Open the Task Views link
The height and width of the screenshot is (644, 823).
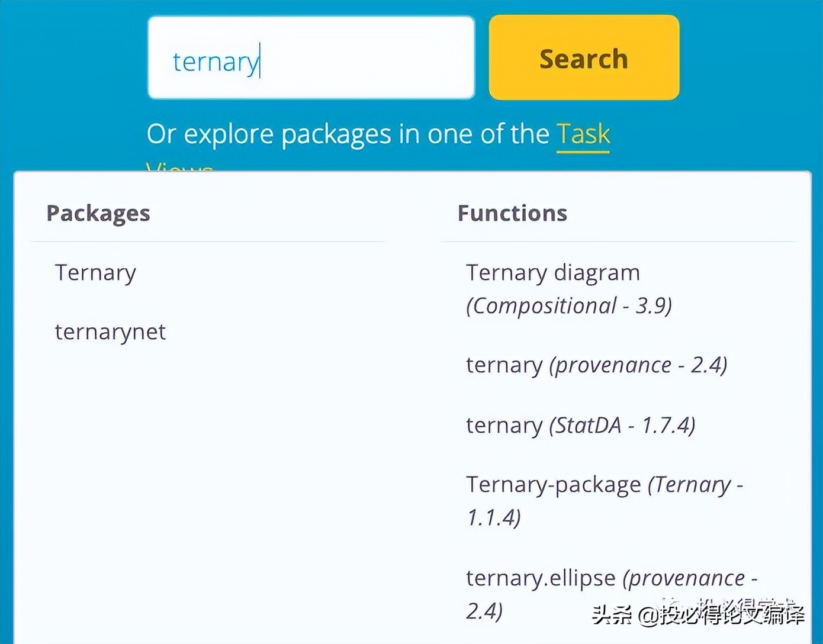[x=583, y=134]
